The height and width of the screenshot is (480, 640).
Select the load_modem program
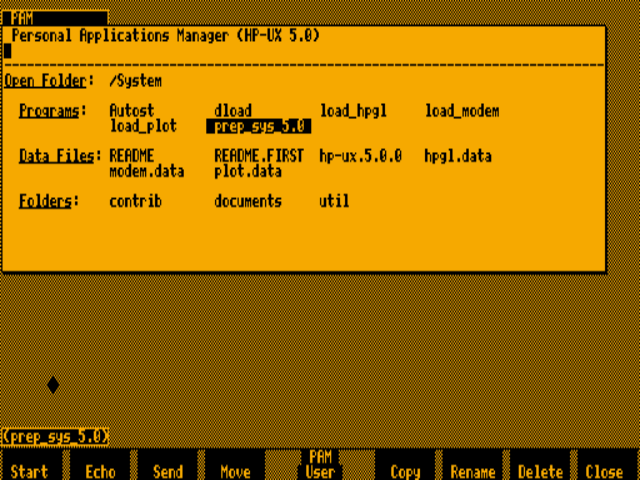462,111
